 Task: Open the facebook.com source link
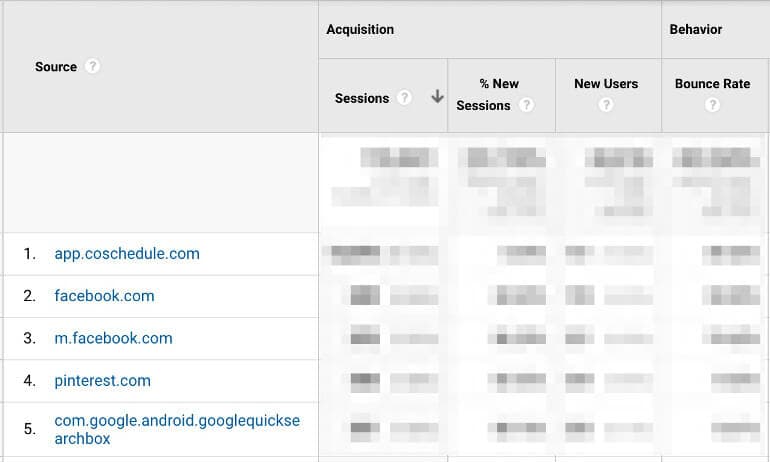[104, 296]
